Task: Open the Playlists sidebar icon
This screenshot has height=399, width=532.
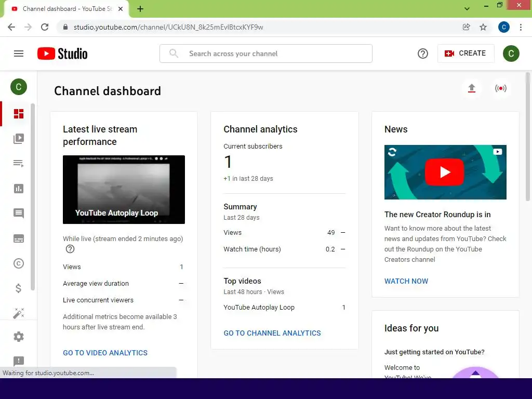Action: (x=19, y=164)
